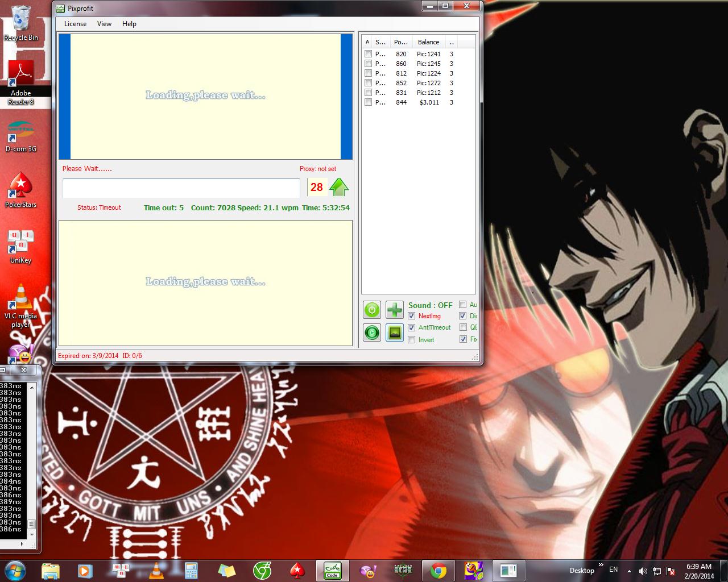
Task: Select the VLC media player desktop shortcut
Action: point(21,306)
